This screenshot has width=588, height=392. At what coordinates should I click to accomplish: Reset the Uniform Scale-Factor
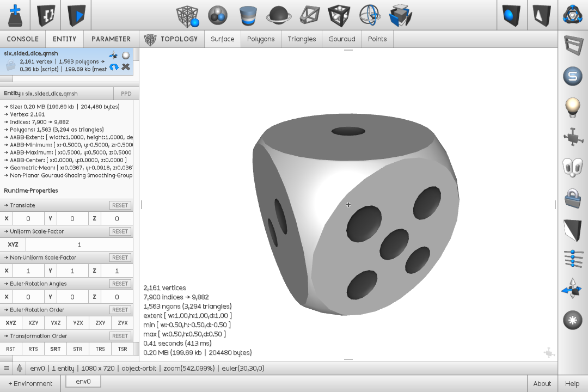pos(120,231)
